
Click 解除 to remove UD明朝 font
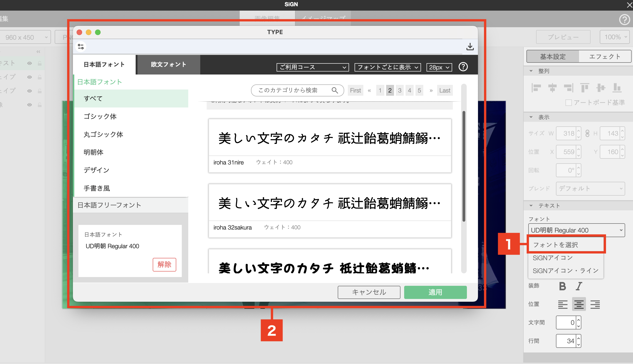click(164, 265)
